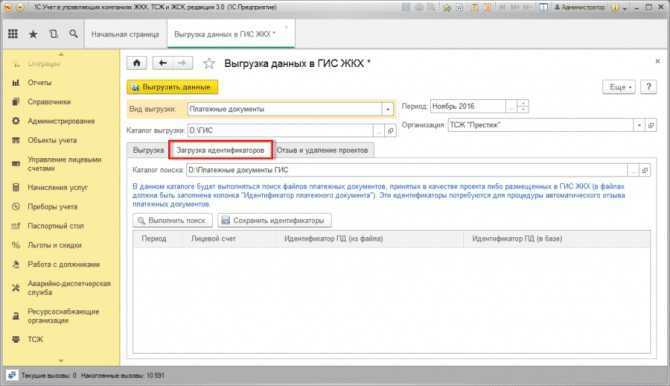Screen dimensions: 670x386
Task: Expand the Организация dropdown arrow
Action: coord(639,125)
